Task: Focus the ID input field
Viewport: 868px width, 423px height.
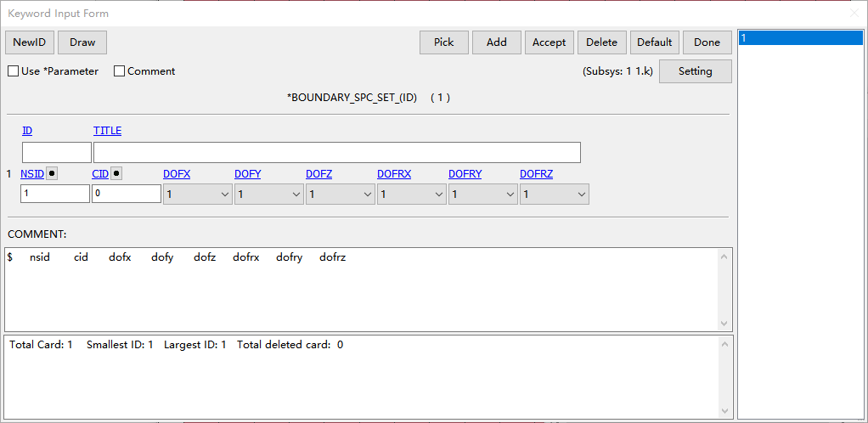Action: pos(56,152)
